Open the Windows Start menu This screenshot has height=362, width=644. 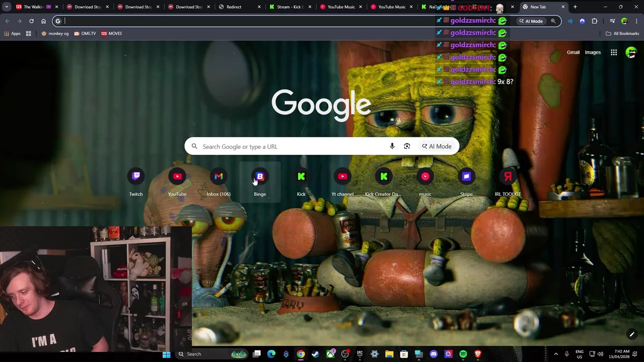[167, 354]
